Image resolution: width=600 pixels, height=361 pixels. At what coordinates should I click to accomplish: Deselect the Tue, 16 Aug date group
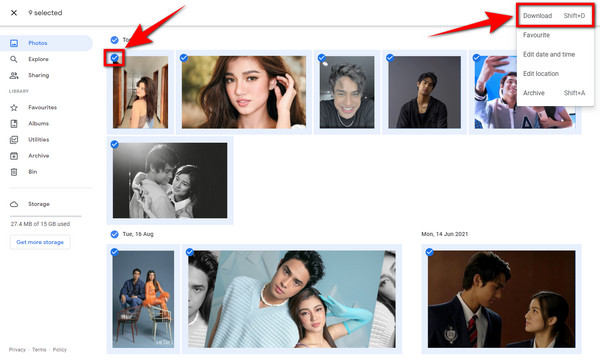pyautogui.click(x=114, y=234)
